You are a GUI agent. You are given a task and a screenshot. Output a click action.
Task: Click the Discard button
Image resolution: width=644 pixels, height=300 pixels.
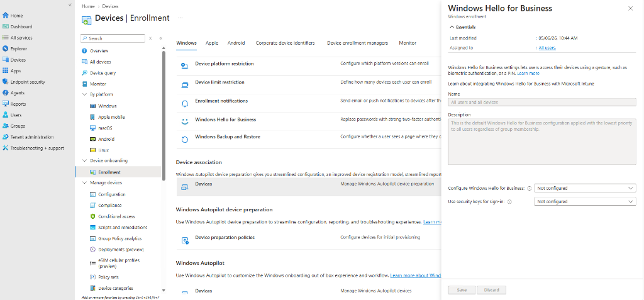492,290
